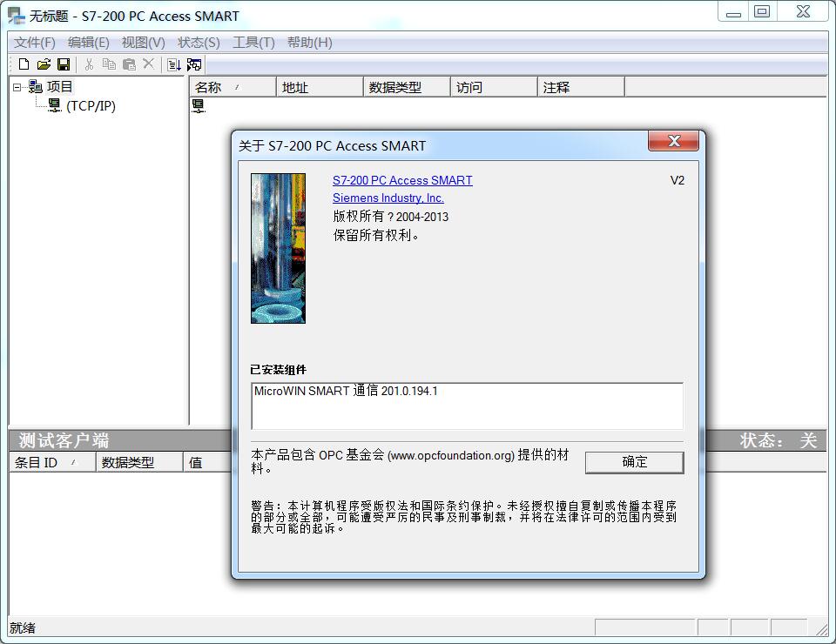Click the add items to test client icon
This screenshot has width=836, height=644.
pos(174,64)
